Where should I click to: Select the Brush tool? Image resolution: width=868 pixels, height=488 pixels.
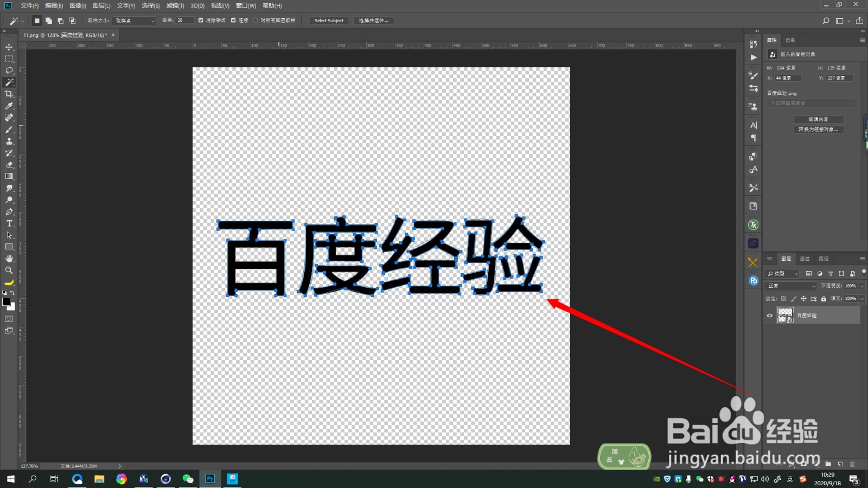click(9, 129)
